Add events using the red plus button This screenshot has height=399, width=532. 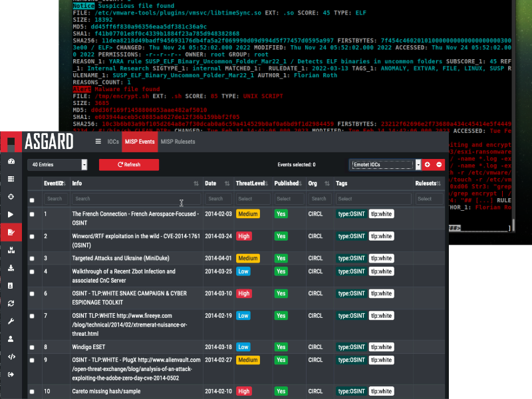tap(427, 164)
